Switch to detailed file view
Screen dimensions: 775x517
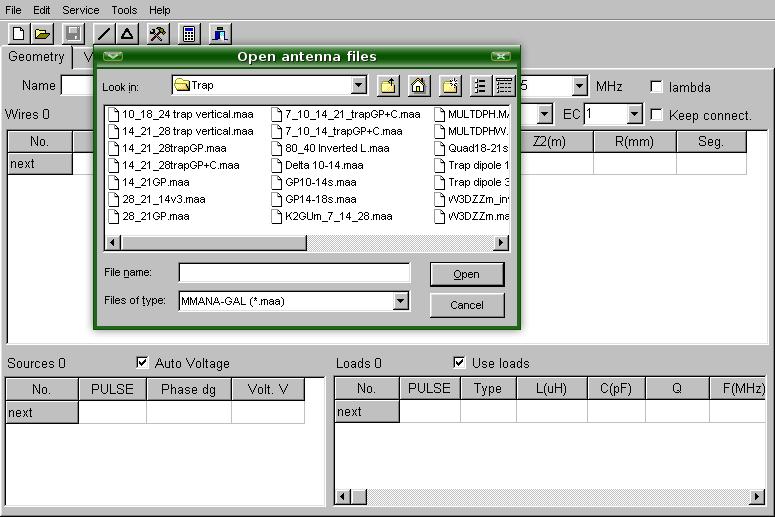(504, 86)
